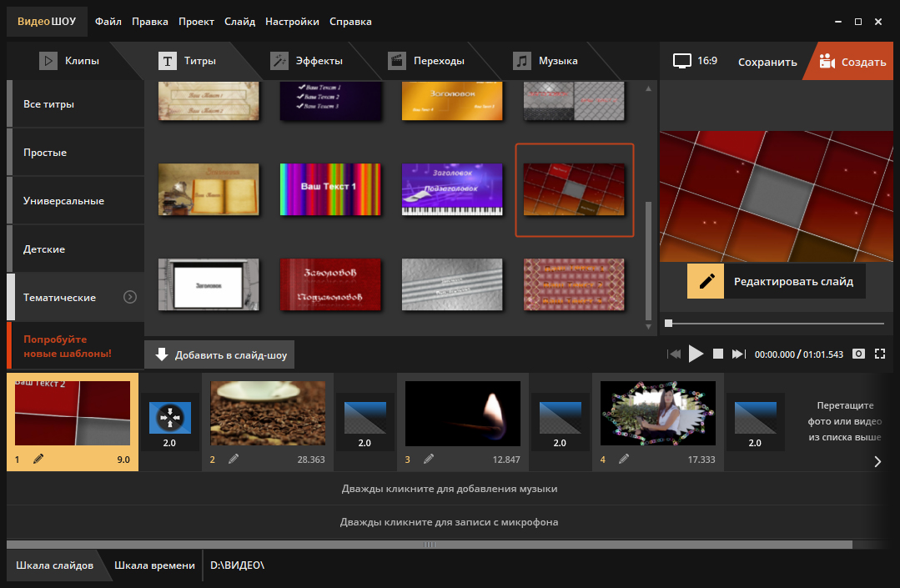Viewport: 900px width, 588px height.
Task: Stop the preview playback
Action: click(717, 354)
